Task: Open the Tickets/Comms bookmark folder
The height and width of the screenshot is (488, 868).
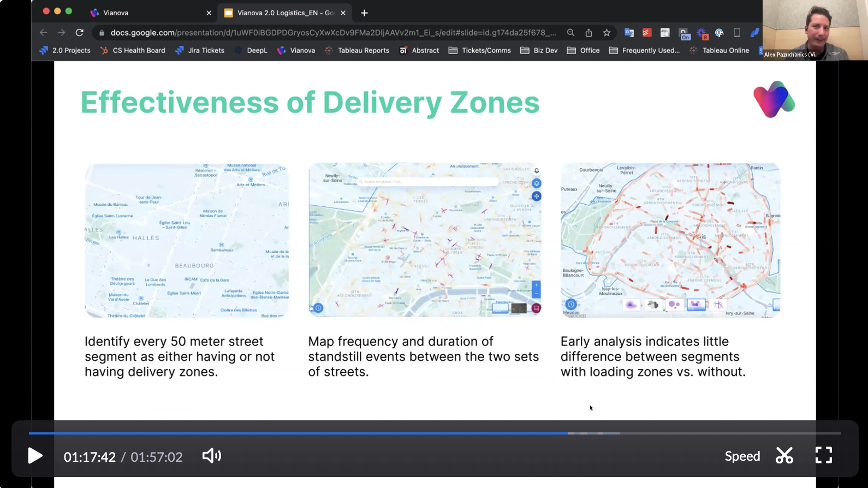Action: (x=480, y=50)
